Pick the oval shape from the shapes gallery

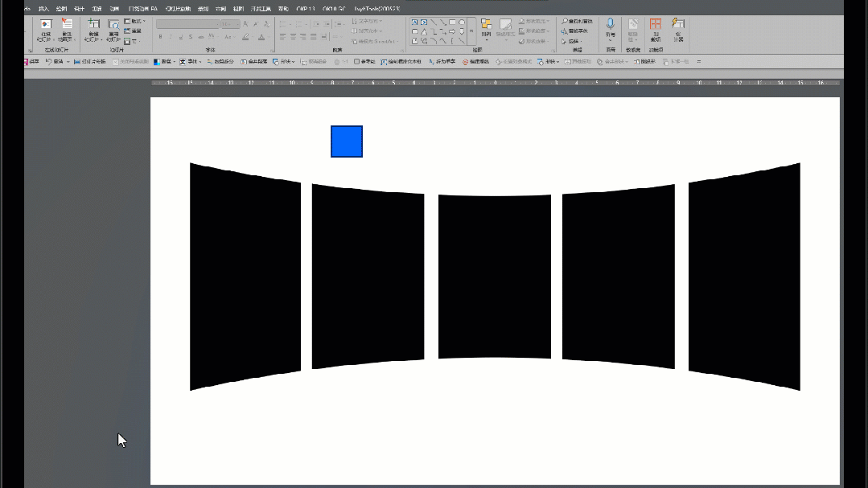[x=462, y=23]
